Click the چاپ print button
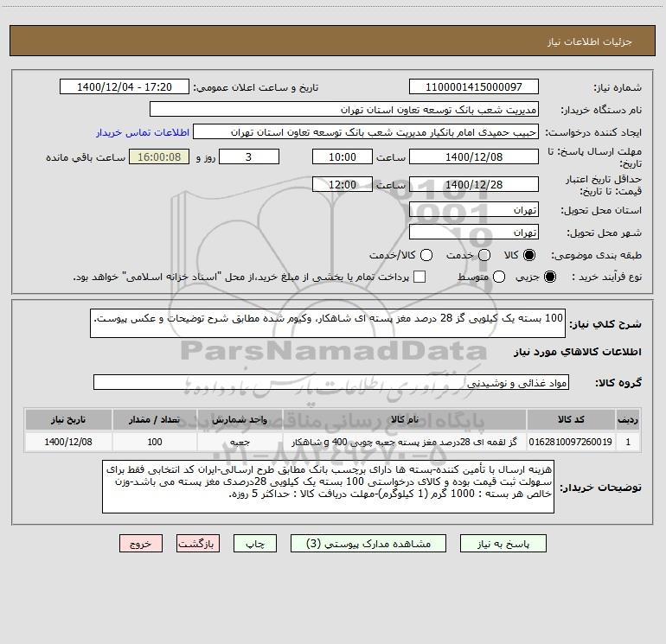This screenshot has width=666, height=644. pos(255,544)
